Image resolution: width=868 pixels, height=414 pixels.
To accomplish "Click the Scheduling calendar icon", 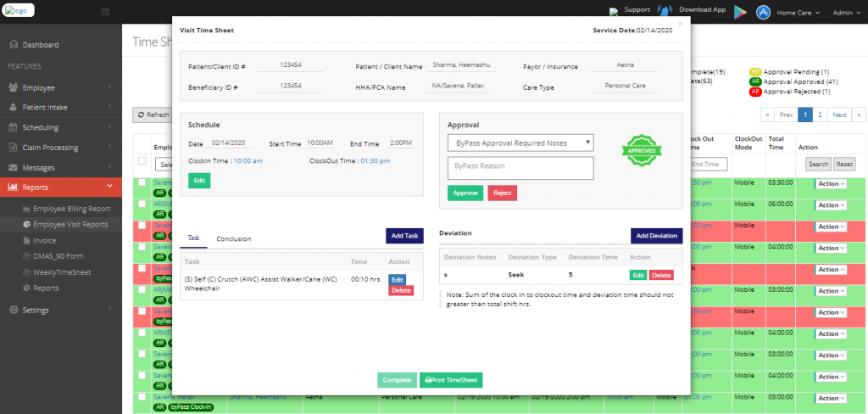I will 14,127.
